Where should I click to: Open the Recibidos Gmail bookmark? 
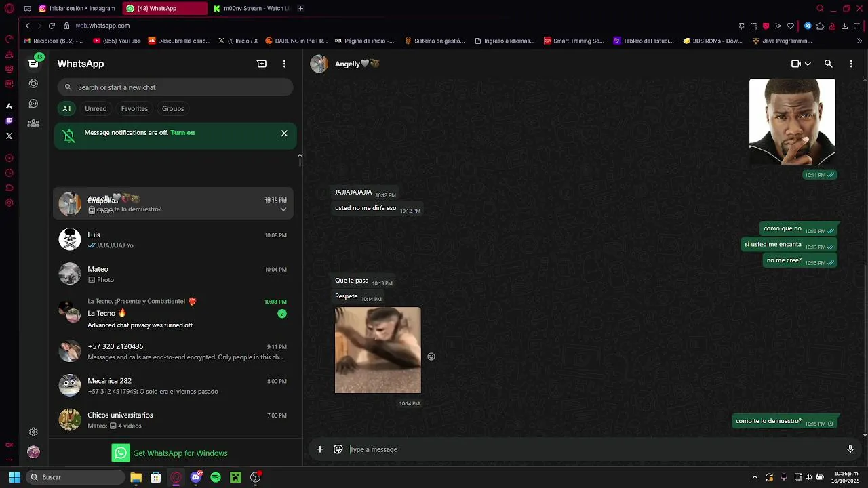54,41
